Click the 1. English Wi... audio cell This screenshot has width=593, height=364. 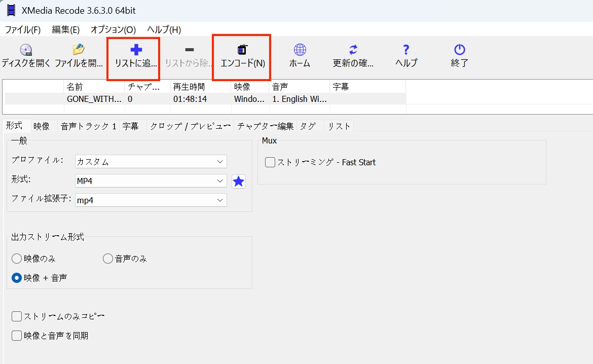pos(300,99)
